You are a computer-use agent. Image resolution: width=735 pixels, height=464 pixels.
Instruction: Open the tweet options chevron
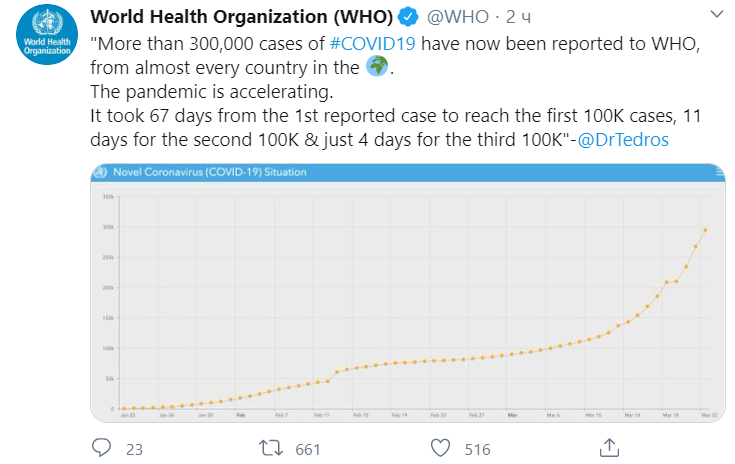coord(717,14)
